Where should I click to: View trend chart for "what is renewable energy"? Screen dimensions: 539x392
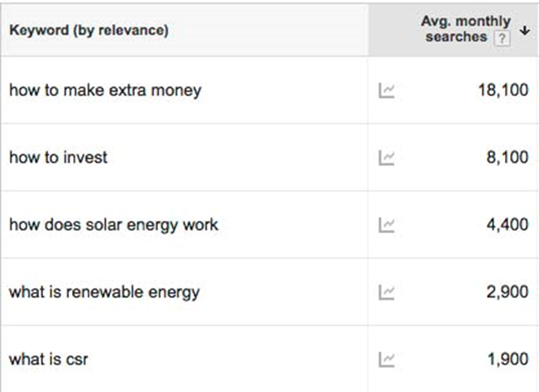[x=387, y=293]
